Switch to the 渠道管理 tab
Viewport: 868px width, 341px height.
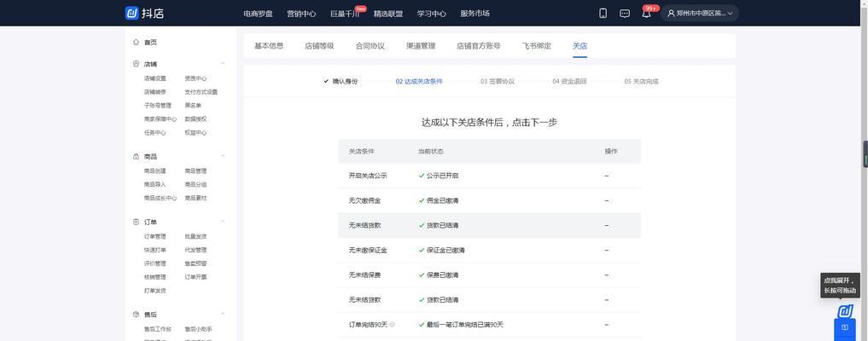point(421,46)
